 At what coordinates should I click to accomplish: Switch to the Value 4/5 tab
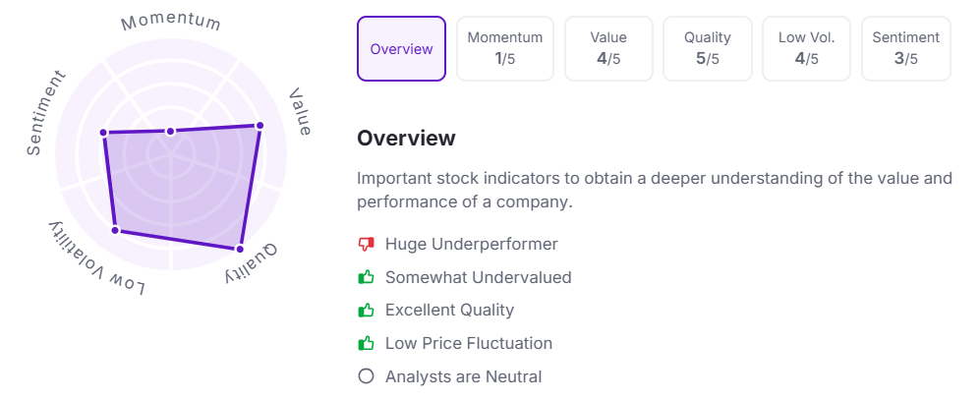608,48
